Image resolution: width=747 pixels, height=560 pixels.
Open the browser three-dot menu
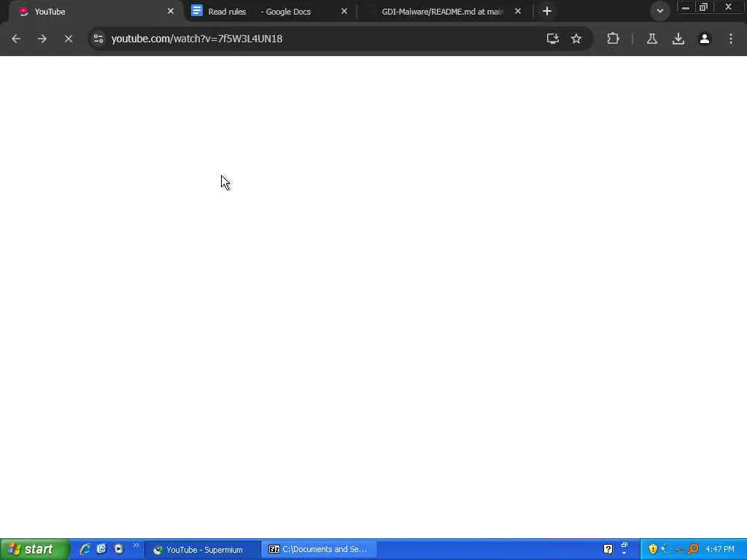click(x=731, y=39)
